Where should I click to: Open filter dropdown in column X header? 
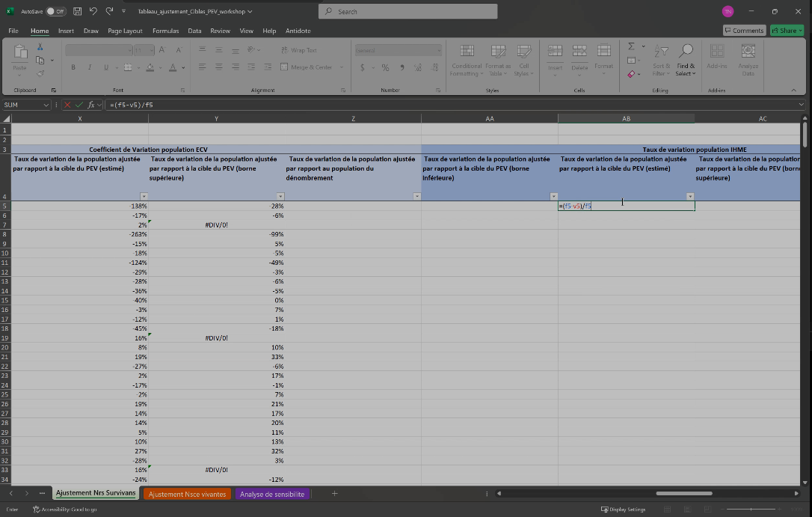(x=144, y=196)
